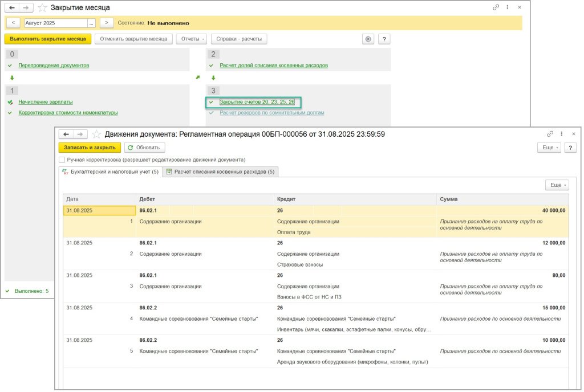Go back using arrow in Движения документа
This screenshot has width=584, height=392.
(x=66, y=134)
